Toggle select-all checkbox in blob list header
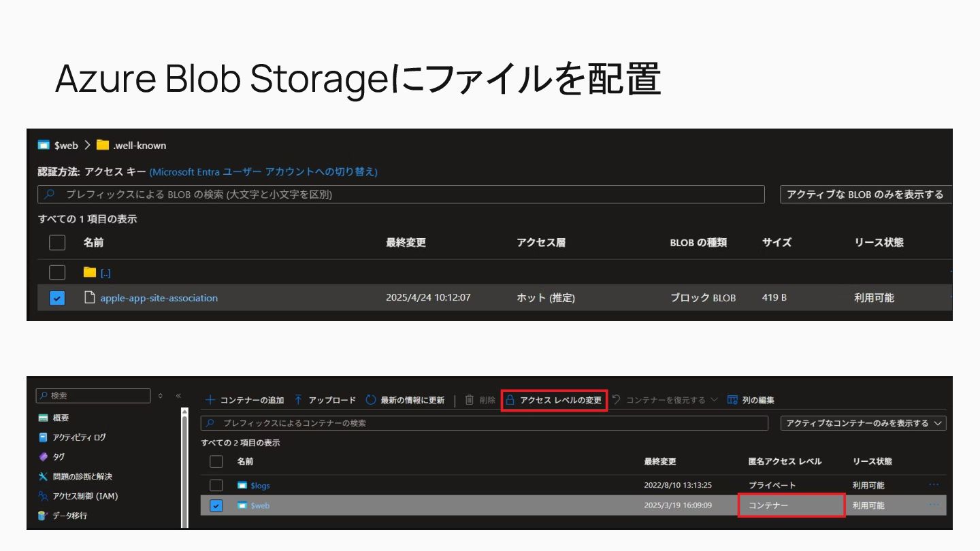 pos(57,243)
